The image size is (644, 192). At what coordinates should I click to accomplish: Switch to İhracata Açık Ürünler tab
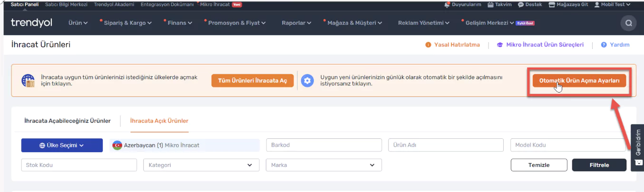pos(159,121)
